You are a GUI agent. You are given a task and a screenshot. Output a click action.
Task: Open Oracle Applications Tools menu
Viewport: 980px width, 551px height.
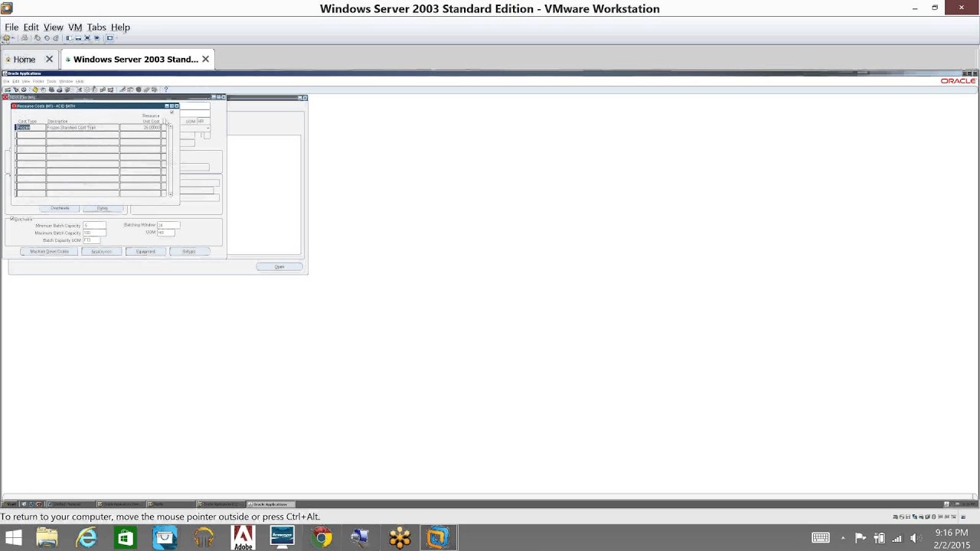tap(51, 81)
